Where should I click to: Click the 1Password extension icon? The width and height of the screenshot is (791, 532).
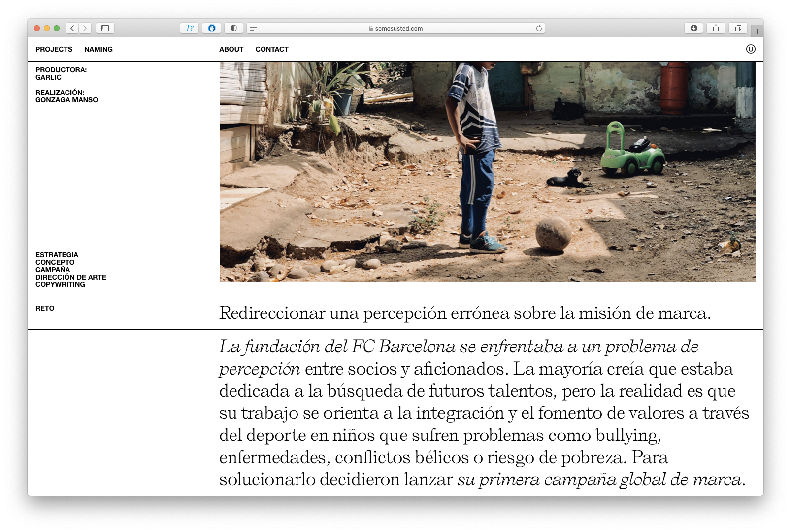212,28
